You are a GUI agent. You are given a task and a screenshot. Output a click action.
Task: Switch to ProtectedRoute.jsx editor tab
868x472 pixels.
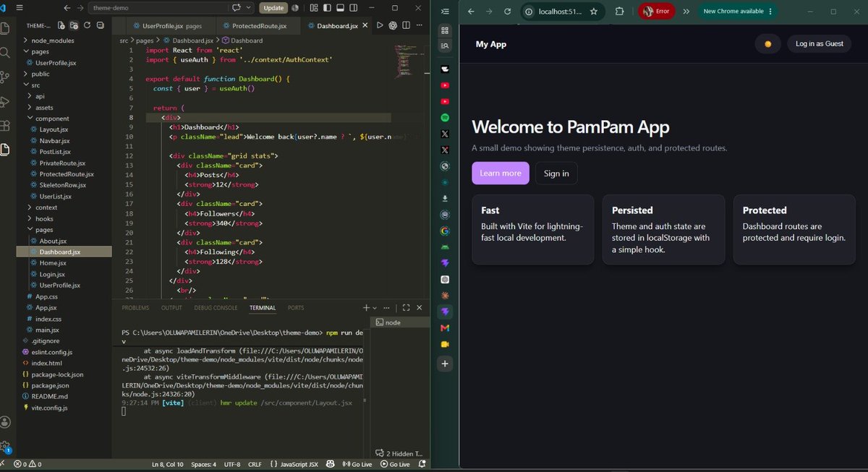coord(259,26)
